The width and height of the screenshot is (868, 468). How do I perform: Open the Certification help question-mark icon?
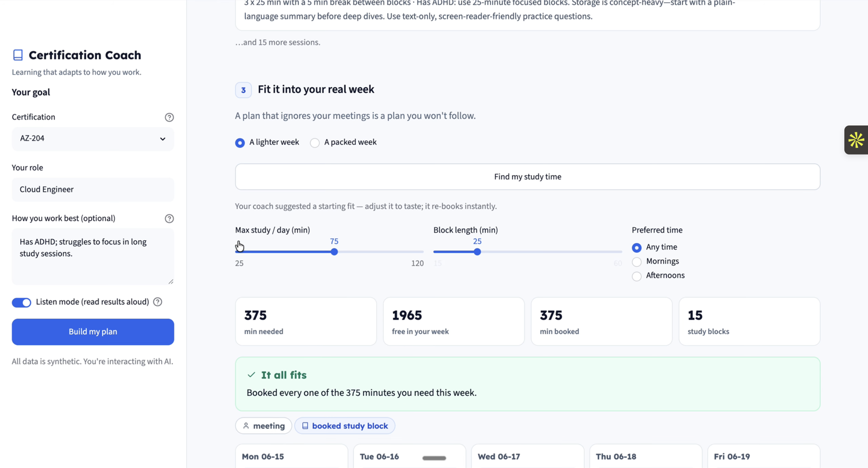point(169,117)
